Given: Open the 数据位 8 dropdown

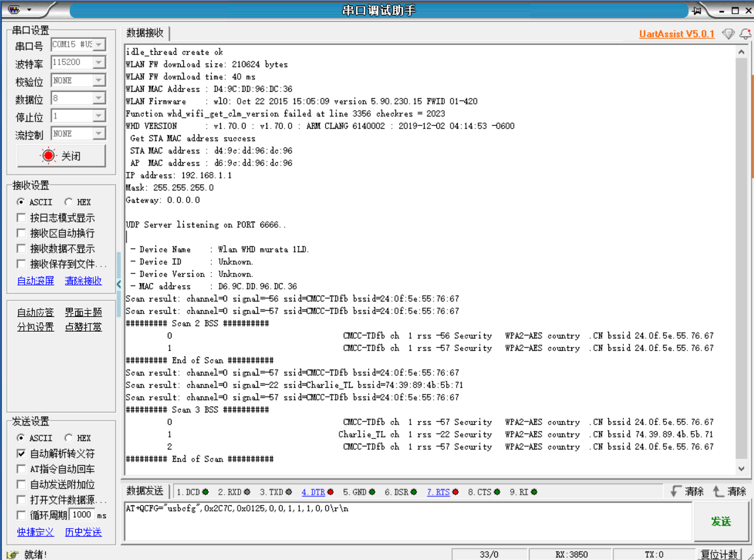Looking at the screenshot, I should point(99,99).
